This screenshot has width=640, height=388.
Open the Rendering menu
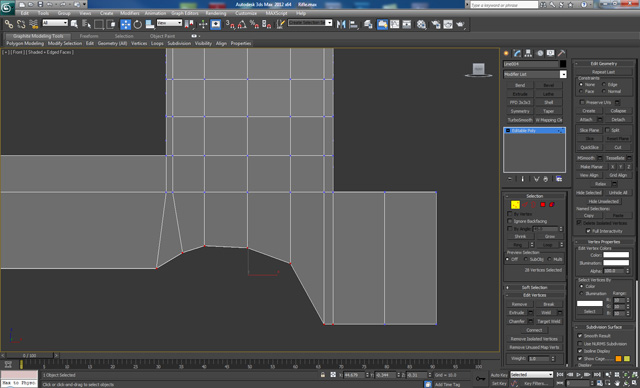[216, 13]
